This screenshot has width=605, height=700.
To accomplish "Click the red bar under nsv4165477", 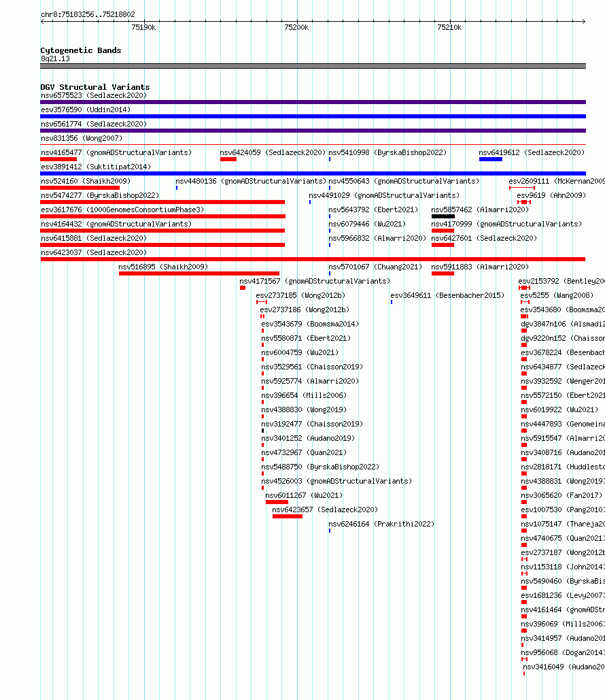I will 58,159.
